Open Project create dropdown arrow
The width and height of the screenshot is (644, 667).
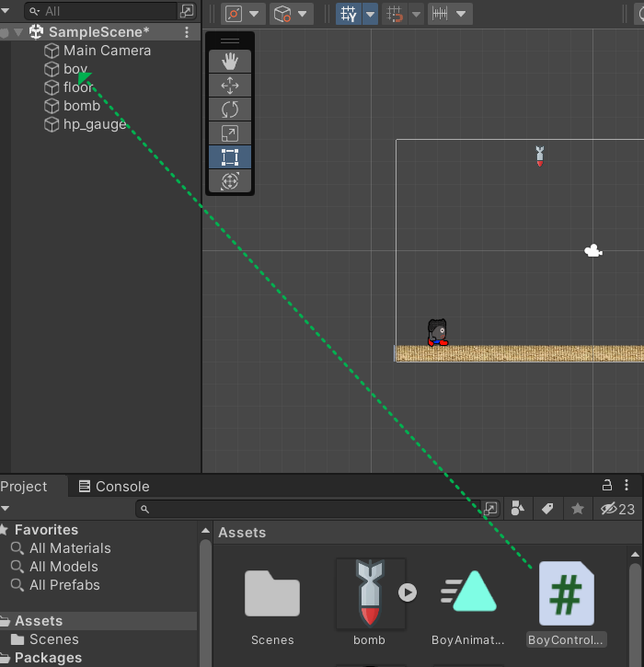[6, 509]
